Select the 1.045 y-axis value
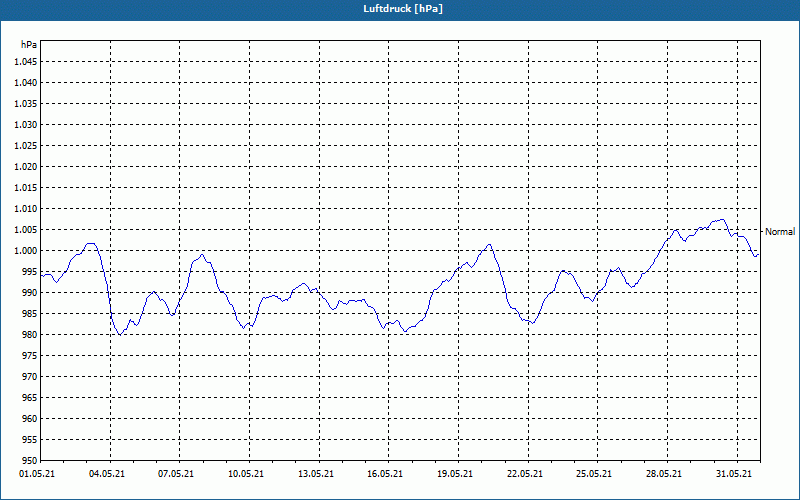 click(26, 62)
